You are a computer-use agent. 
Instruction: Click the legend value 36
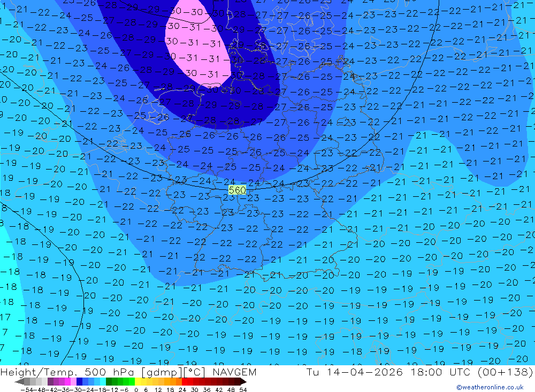207,390
